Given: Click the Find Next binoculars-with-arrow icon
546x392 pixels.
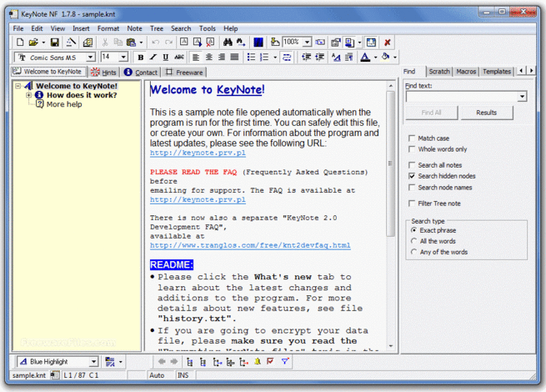Looking at the screenshot, I should pos(241,43).
